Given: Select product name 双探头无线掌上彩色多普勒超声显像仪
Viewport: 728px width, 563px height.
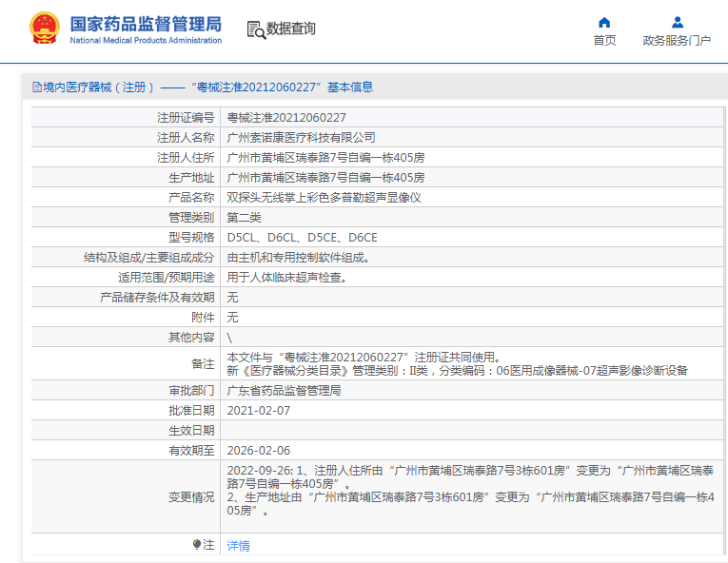Looking at the screenshot, I should [324, 198].
